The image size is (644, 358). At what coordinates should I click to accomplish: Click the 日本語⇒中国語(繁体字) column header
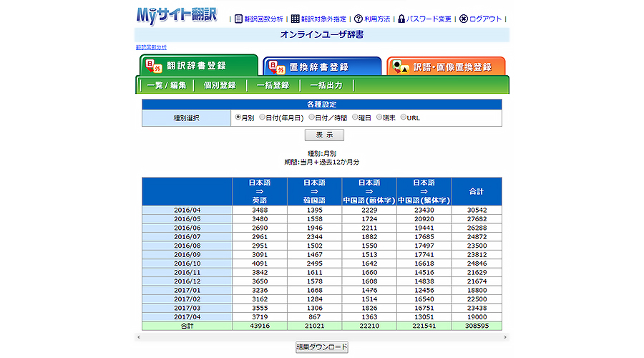pyautogui.click(x=424, y=192)
